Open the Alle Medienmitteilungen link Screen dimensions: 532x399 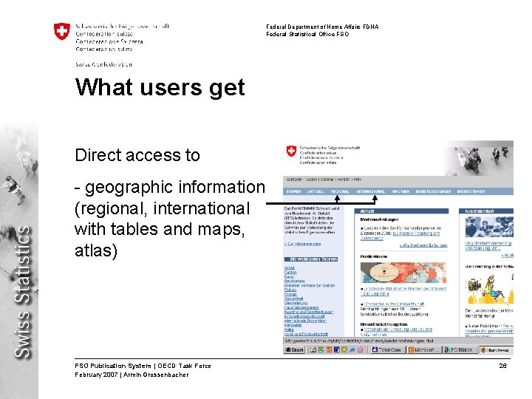pyautogui.click(x=423, y=245)
